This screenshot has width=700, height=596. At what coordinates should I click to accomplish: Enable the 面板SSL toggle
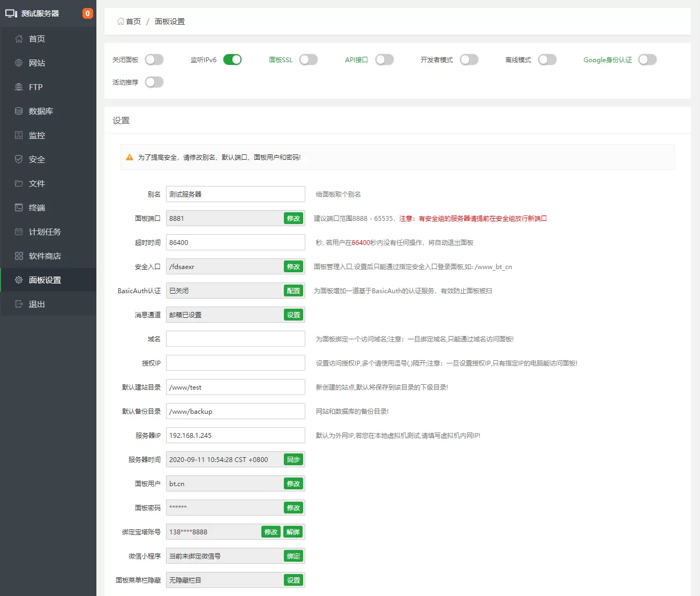[308, 59]
